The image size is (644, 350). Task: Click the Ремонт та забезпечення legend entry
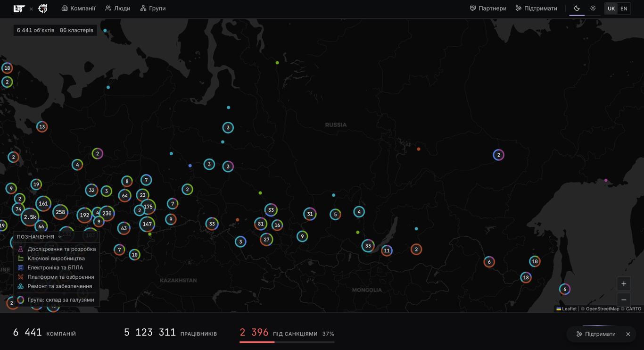coord(55,286)
